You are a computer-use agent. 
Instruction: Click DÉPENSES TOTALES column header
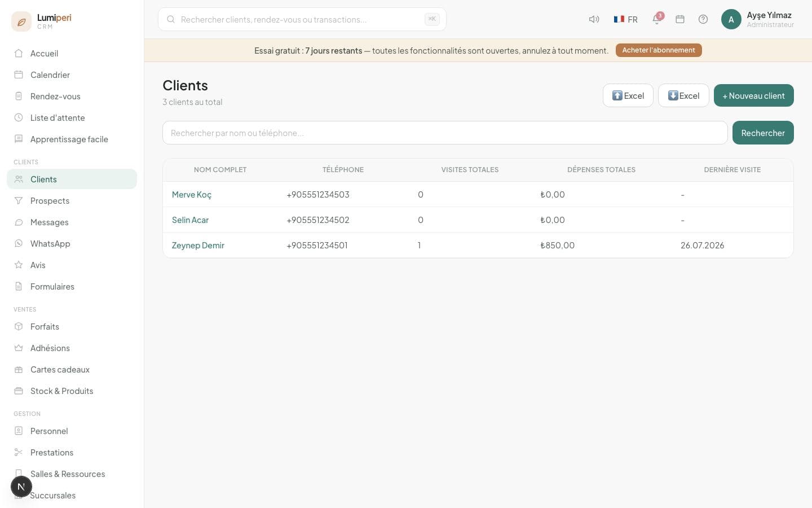pyautogui.click(x=601, y=169)
